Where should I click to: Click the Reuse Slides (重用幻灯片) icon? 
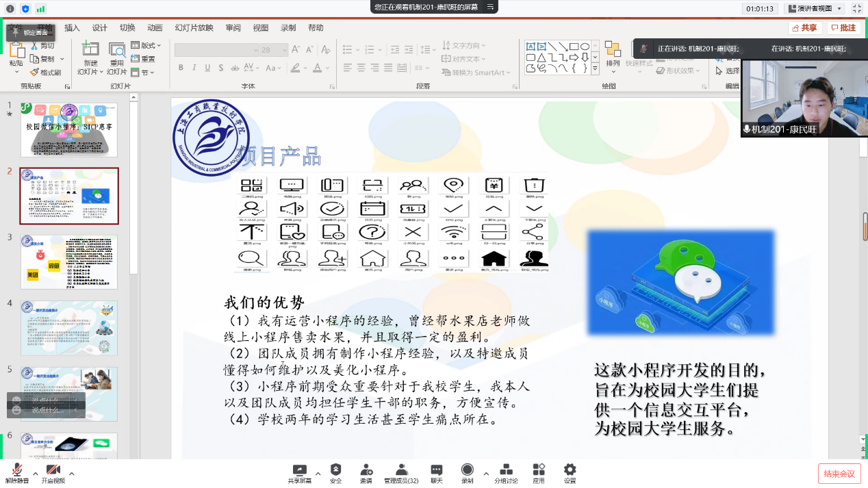pos(117,49)
